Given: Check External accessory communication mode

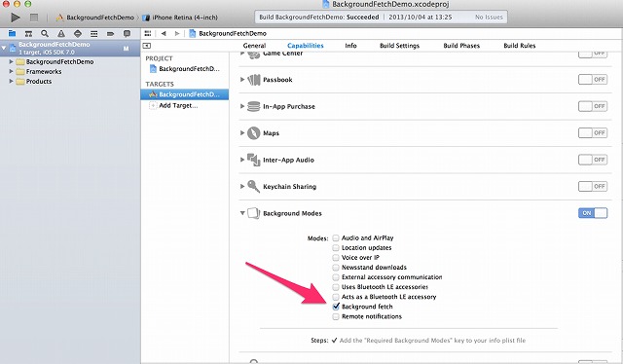Looking at the screenshot, I should click(336, 277).
